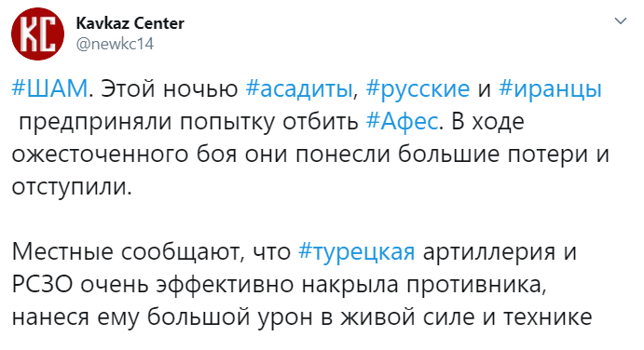Expand the tweet options chevron arrow
Image resolution: width=644 pixels, height=350 pixels.
click(620, 20)
